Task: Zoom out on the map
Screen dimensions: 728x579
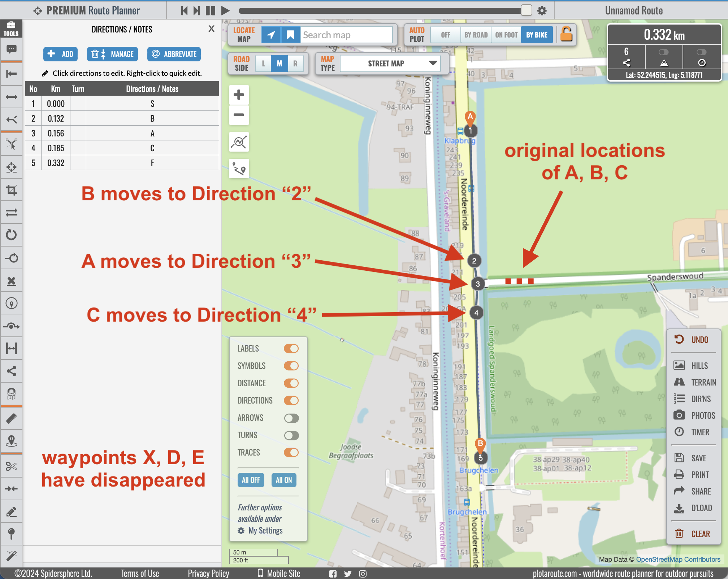Action: (239, 115)
